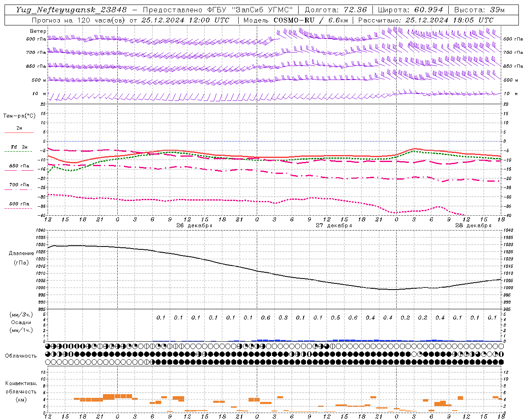Image resolution: width=525 pixels, height=420 pixels.
Task: Click the Осадки precipitation label
Action: pos(21,322)
